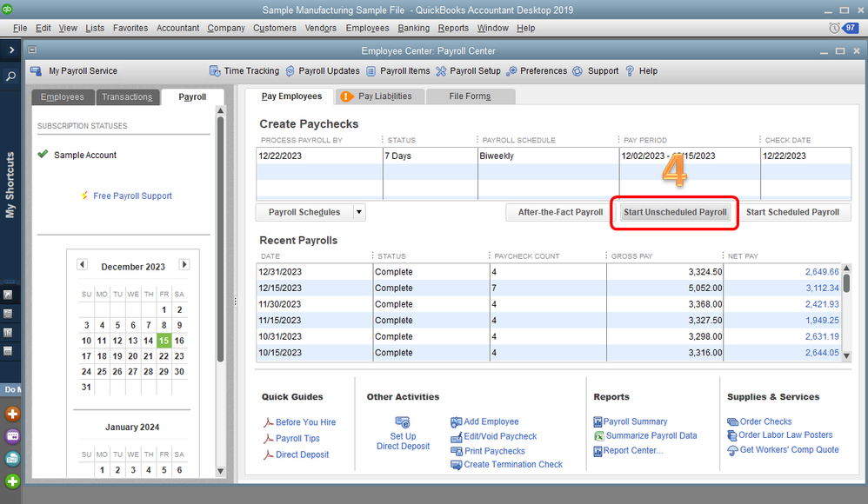Open the Reports menu
This screenshot has height=504, width=868.
[x=453, y=28]
